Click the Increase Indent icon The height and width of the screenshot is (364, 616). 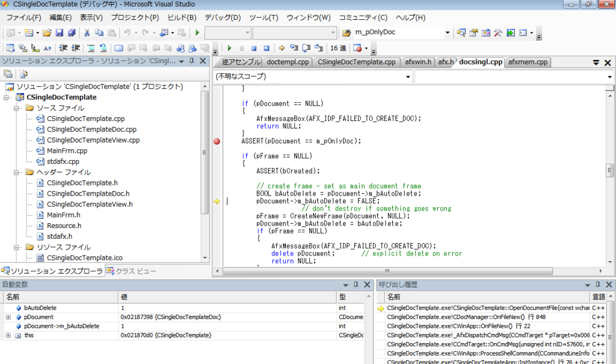(75, 48)
